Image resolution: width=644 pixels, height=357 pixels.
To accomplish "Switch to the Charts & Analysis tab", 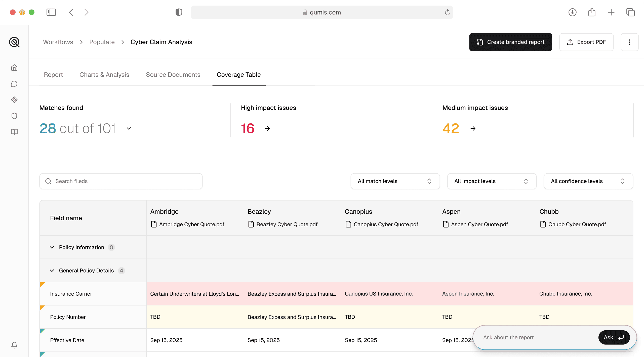I will (x=104, y=75).
